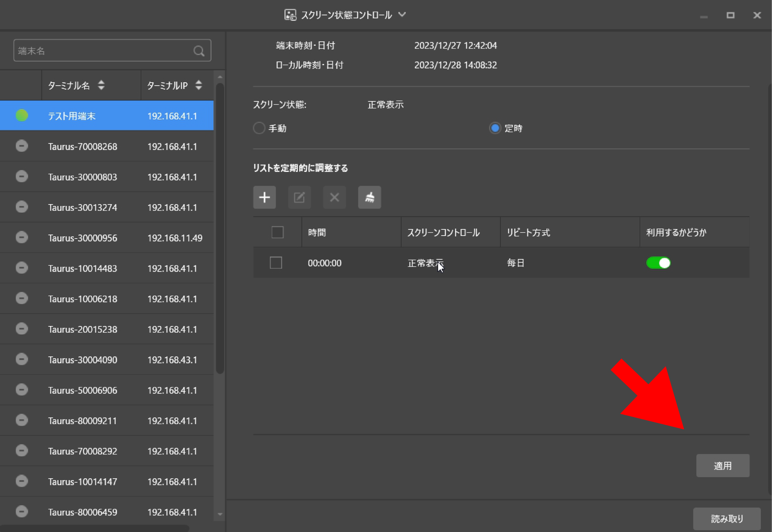
Task: Click offline icon of Taurus-70008268
Action: [22, 146]
